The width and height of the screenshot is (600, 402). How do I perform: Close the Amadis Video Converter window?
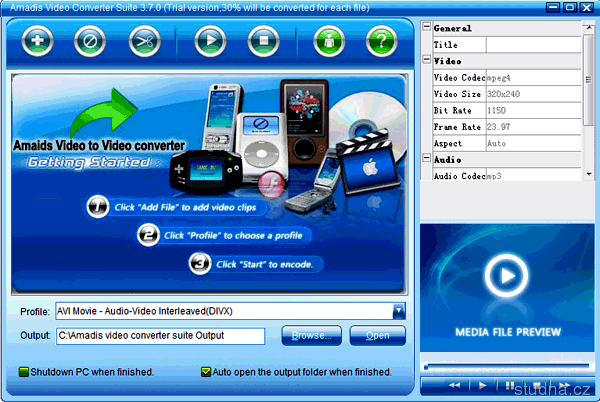(587, 7)
